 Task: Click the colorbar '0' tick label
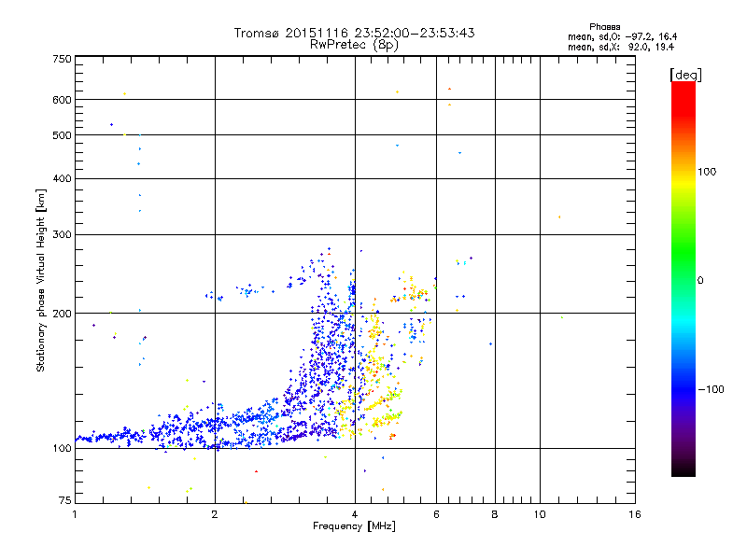699,281
